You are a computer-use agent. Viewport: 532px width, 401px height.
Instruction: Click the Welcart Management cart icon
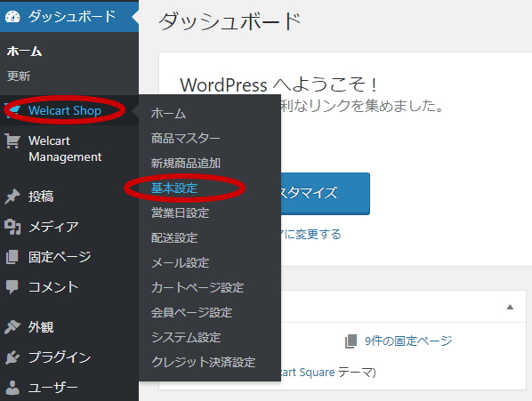pyautogui.click(x=12, y=140)
